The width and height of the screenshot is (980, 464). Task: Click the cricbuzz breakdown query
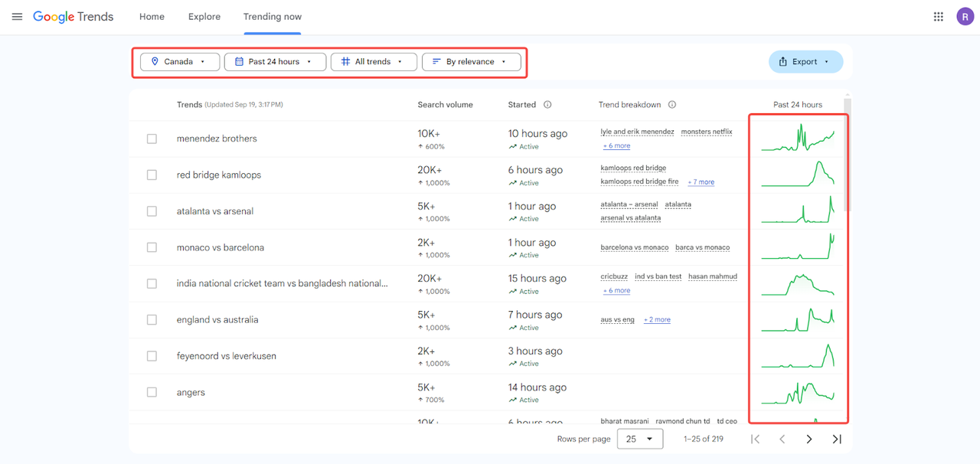coord(614,276)
